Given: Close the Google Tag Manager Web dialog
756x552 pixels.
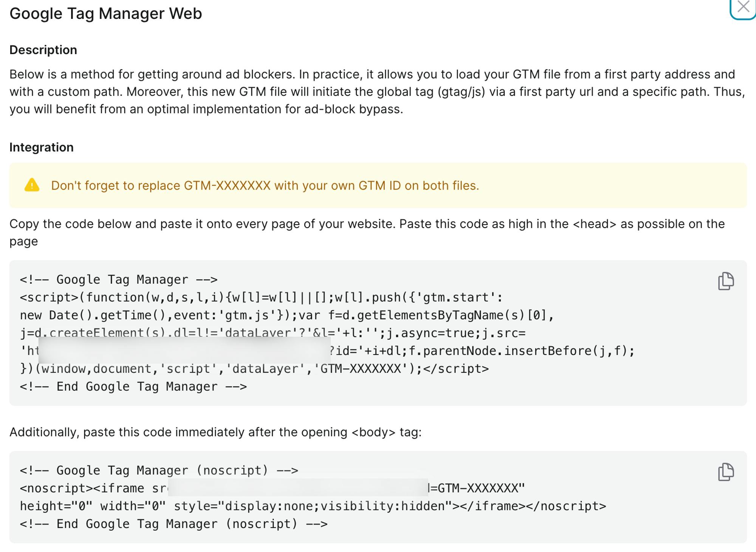Looking at the screenshot, I should [x=743, y=7].
